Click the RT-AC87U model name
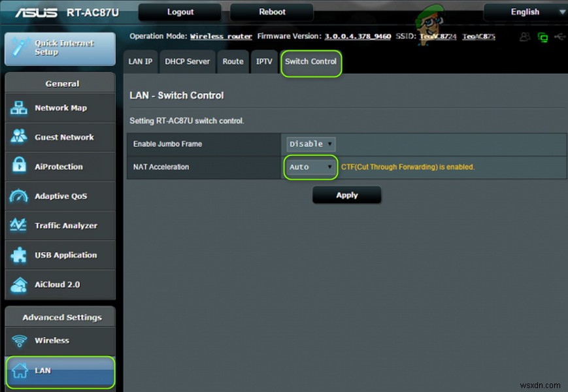Image resolution: width=568 pixels, height=392 pixels. (93, 12)
